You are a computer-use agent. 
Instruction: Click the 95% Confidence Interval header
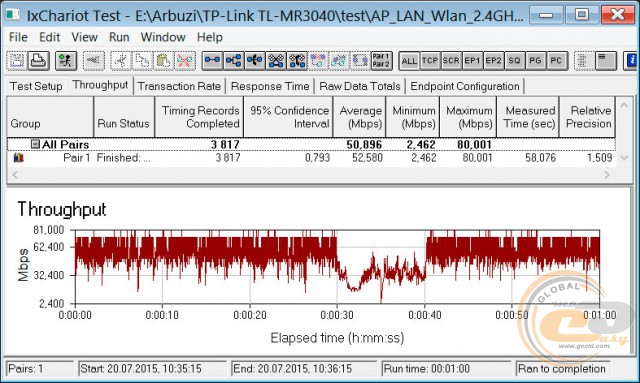click(288, 117)
